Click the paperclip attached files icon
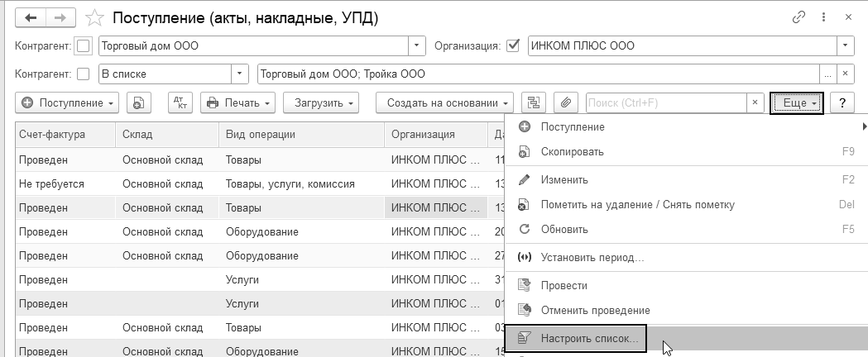 click(x=566, y=102)
